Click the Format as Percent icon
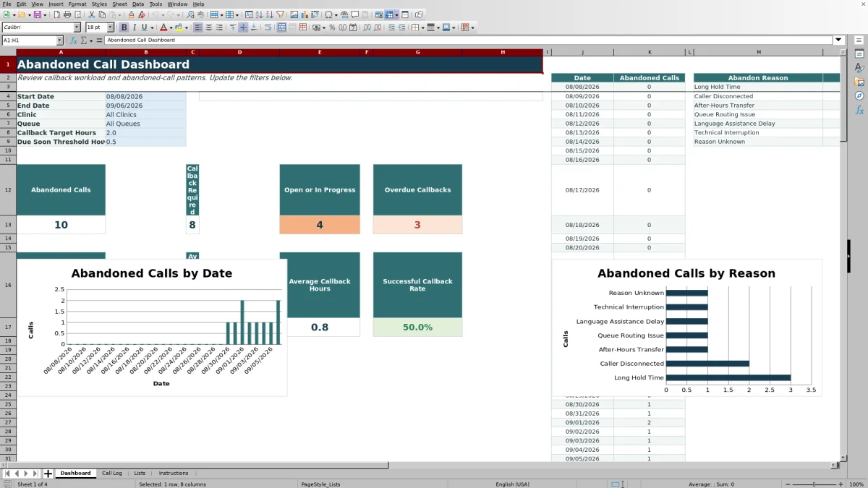This screenshot has width=868, height=488. pyautogui.click(x=331, y=27)
